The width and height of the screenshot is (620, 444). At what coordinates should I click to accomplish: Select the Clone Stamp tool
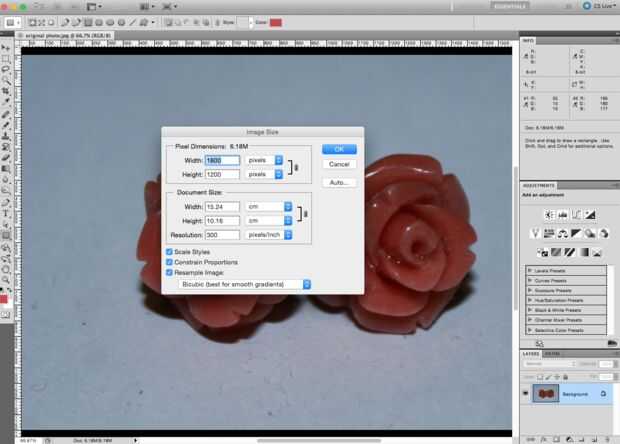(6, 136)
